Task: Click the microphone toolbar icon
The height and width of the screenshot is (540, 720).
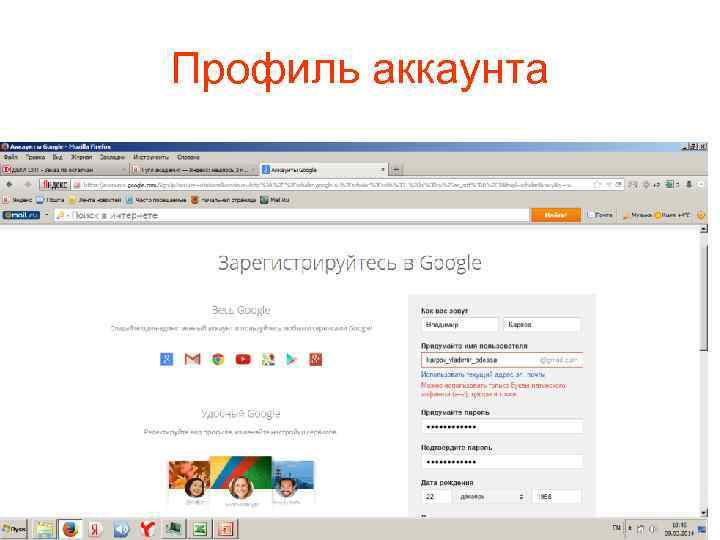Action: tap(689, 185)
